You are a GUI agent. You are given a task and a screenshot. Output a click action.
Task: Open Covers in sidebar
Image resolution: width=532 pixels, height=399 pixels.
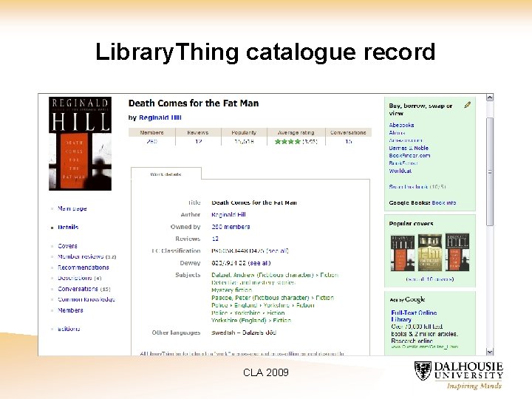click(67, 245)
